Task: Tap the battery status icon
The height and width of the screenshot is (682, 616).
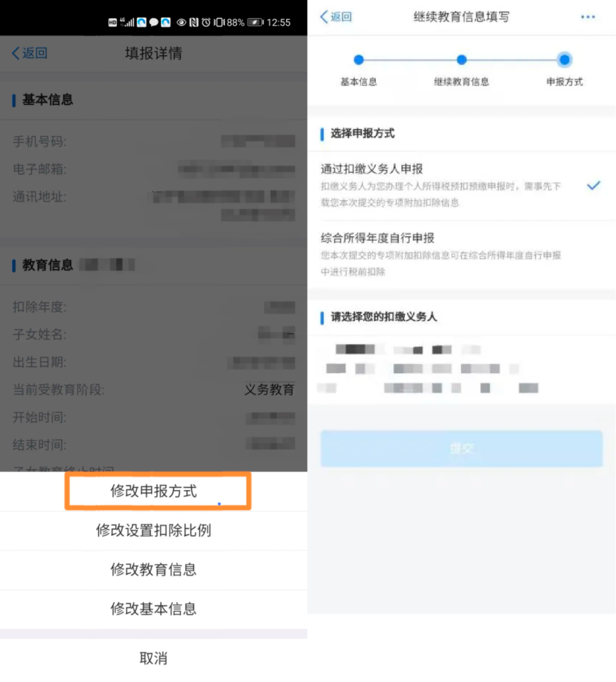Action: pyautogui.click(x=256, y=22)
